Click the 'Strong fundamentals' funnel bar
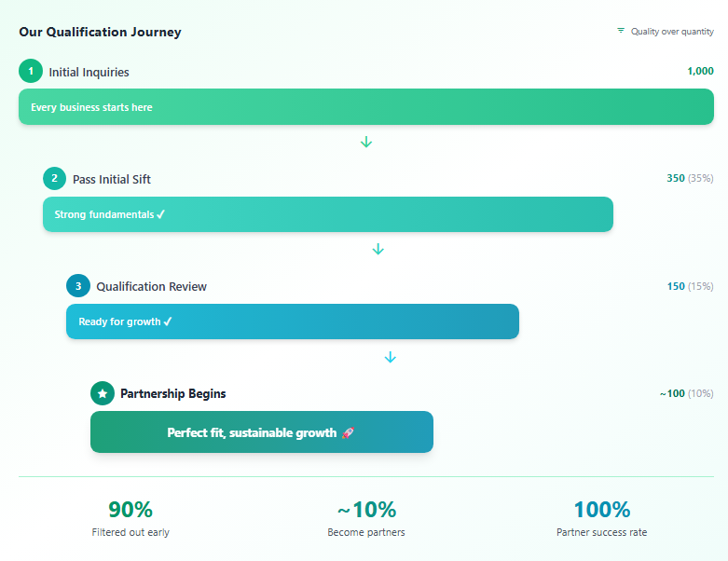This screenshot has width=728, height=561. [x=327, y=214]
